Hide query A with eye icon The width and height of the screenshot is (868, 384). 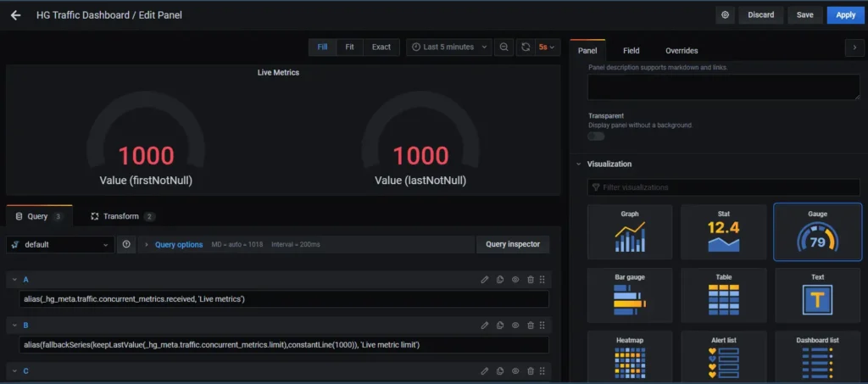515,280
